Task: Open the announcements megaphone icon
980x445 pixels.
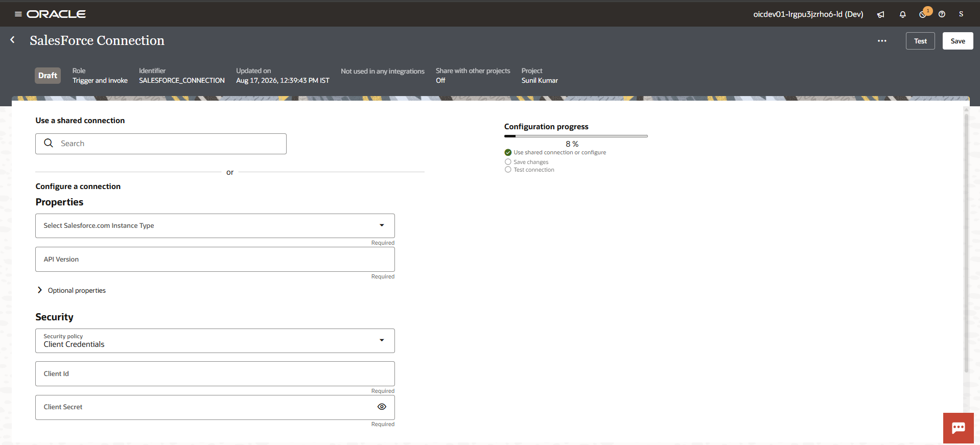Action: pyautogui.click(x=880, y=14)
